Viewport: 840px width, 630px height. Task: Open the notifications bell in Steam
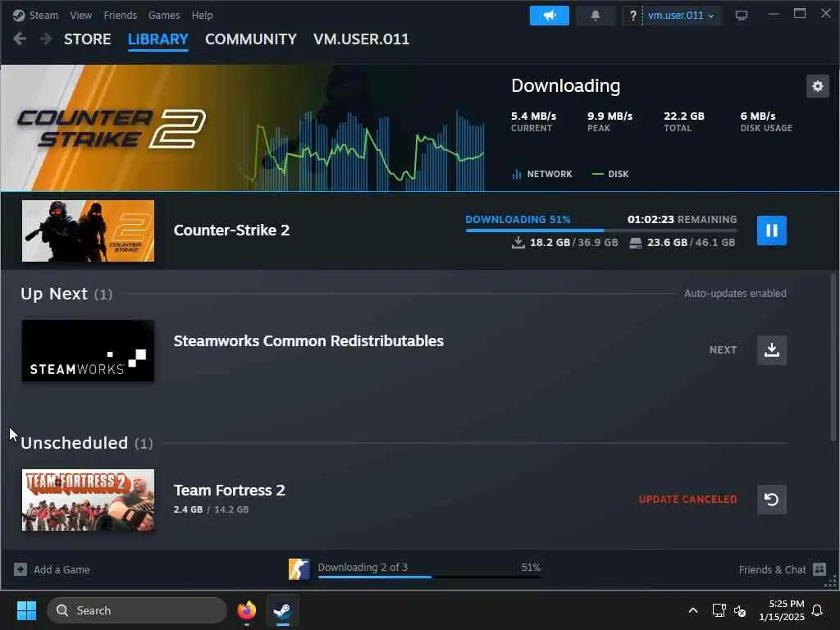[x=596, y=16]
